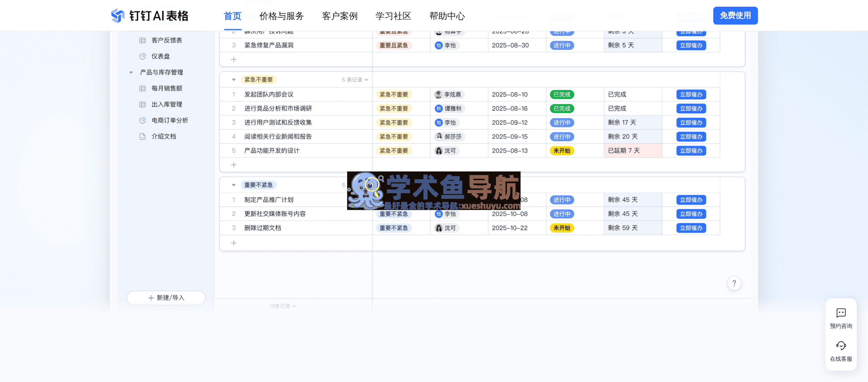Go to the 首页 tab
Viewport: 868px width, 382px height.
pos(232,16)
